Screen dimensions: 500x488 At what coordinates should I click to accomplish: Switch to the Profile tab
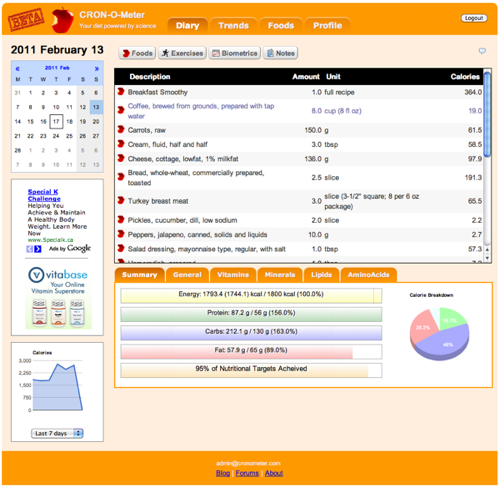327,26
